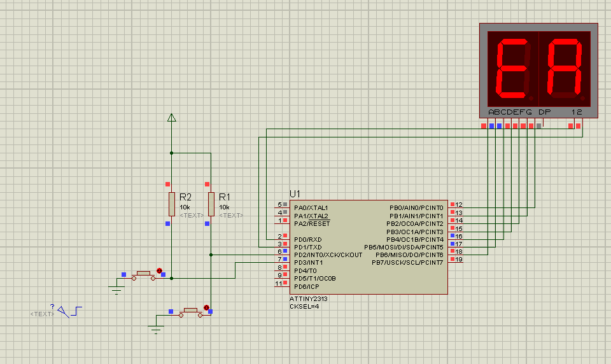Click left digit of the 7-segment display

point(512,69)
